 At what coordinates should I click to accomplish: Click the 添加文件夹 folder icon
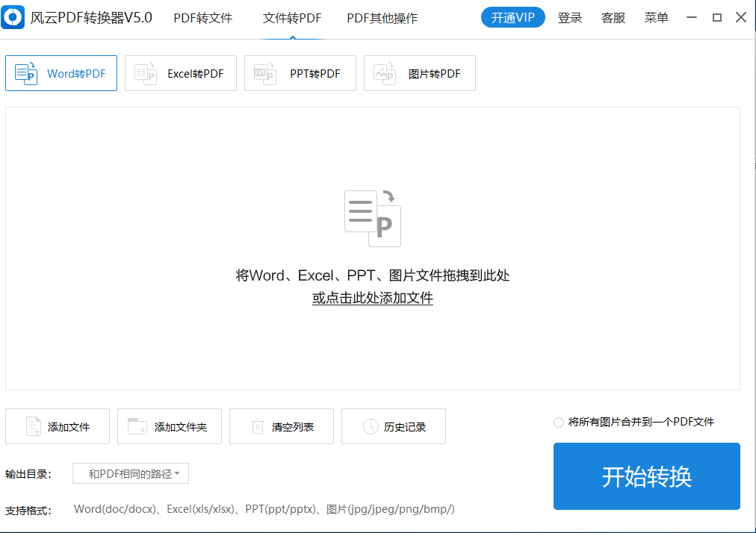(x=137, y=426)
